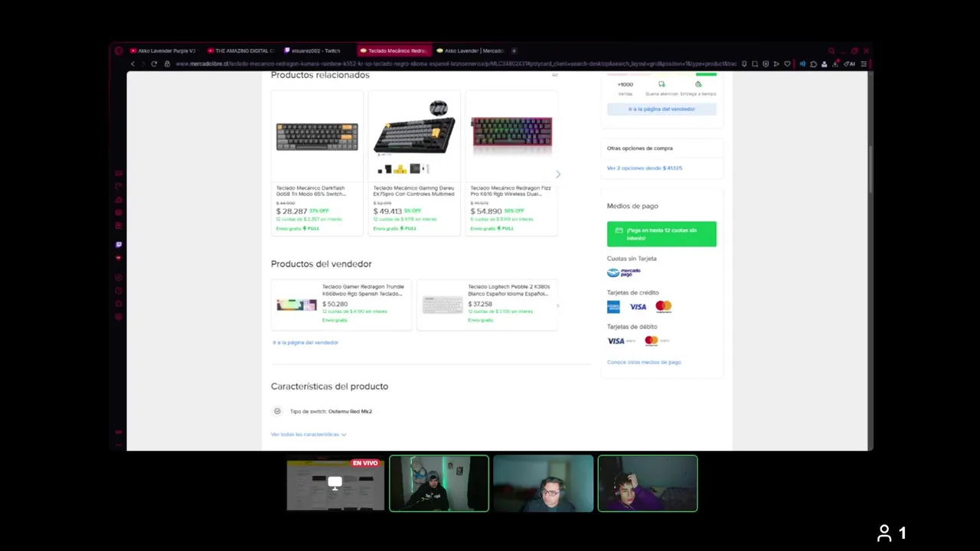Select capped participant's green-bordered webcam tile

tap(439, 484)
